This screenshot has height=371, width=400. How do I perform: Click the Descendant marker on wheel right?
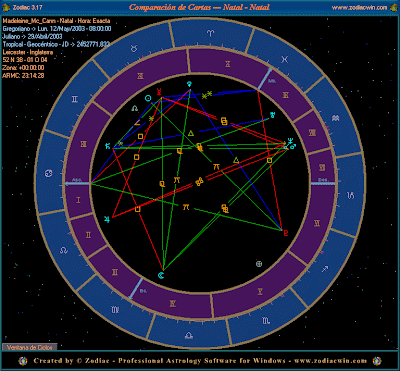[322, 183]
